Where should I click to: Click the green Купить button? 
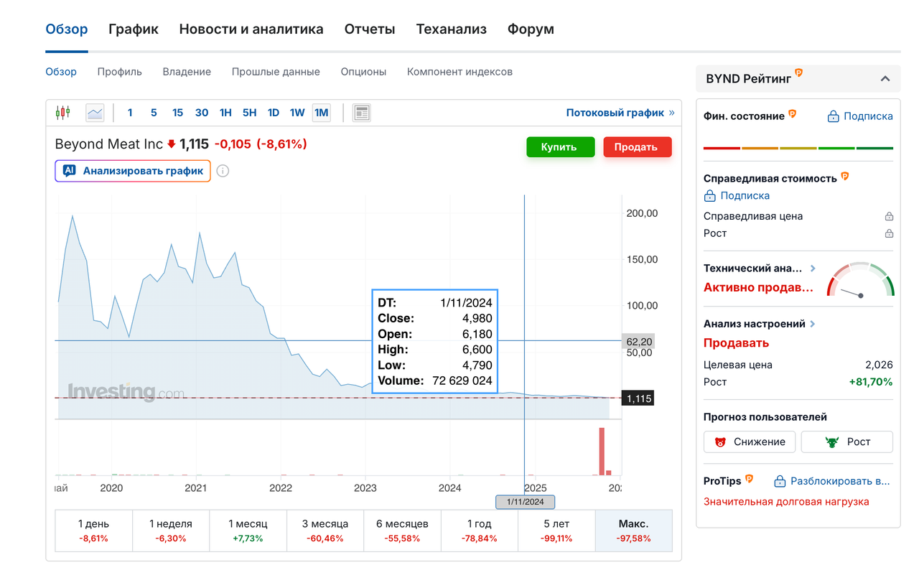(561, 146)
